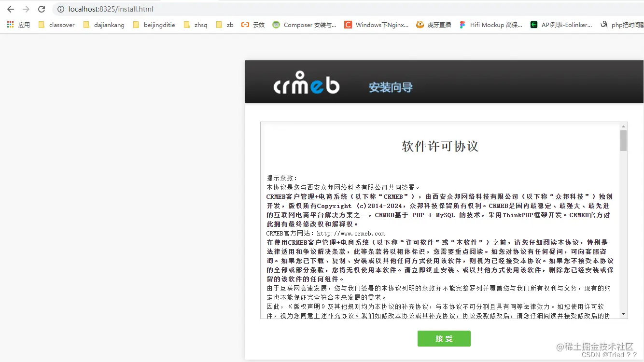Click the php把时间 bookmark favicon
644x362 pixels.
(x=603, y=24)
